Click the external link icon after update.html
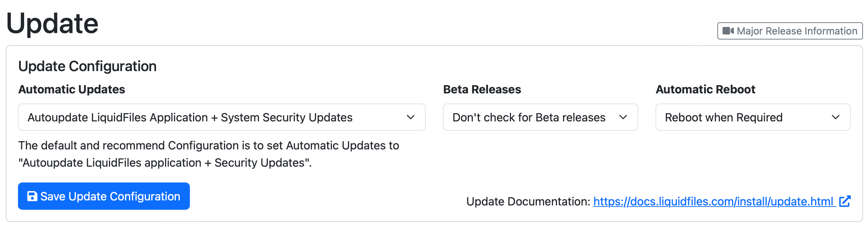This screenshot has width=868, height=227. (845, 201)
